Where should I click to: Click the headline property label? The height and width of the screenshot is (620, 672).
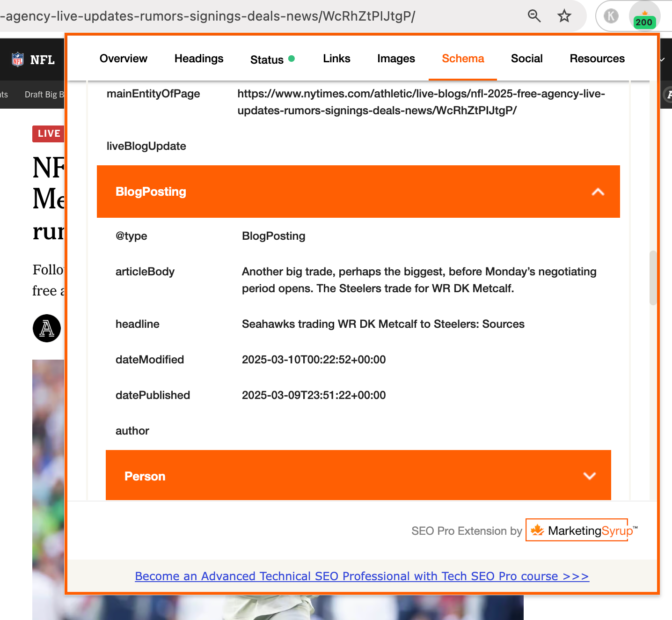point(138,324)
